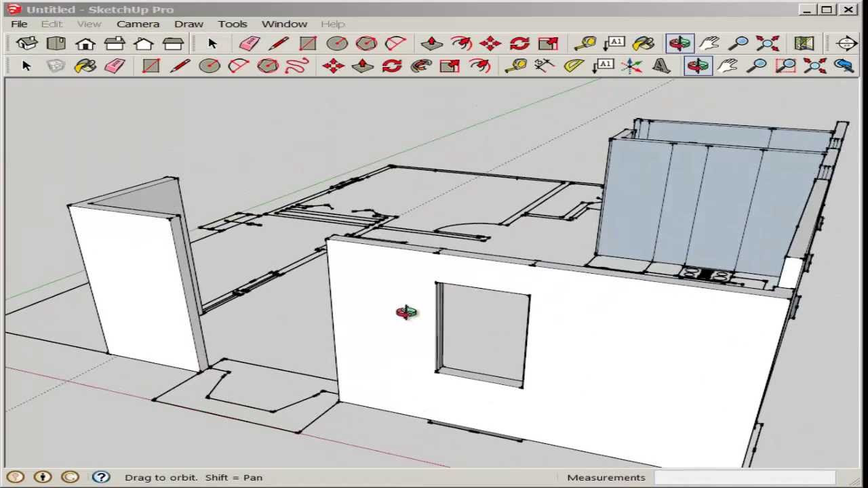Click the third round status bar icon
This screenshot has height=488, width=868.
(x=70, y=477)
